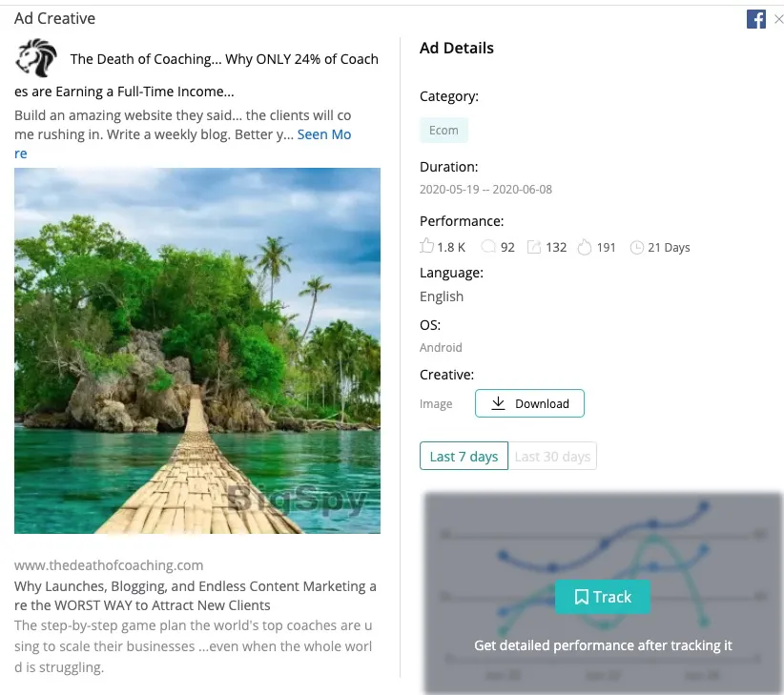The height and width of the screenshot is (695, 784).
Task: Click the comments bubble icon
Action: pyautogui.click(x=488, y=247)
